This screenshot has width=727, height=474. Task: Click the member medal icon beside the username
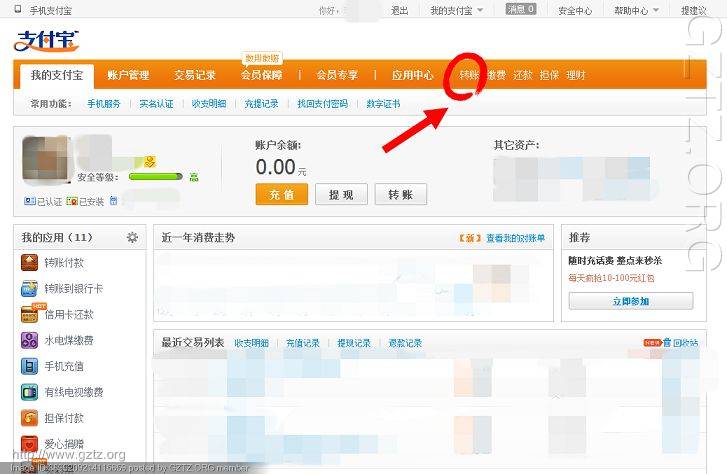150,162
